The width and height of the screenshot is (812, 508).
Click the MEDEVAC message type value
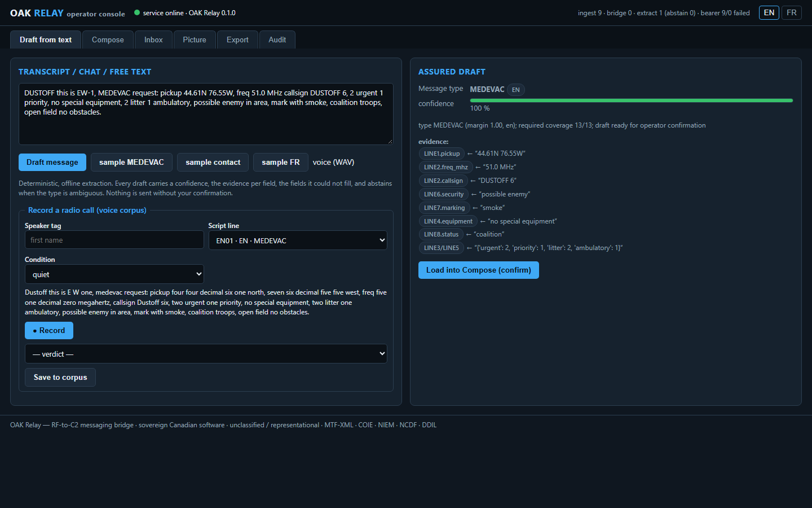point(487,89)
